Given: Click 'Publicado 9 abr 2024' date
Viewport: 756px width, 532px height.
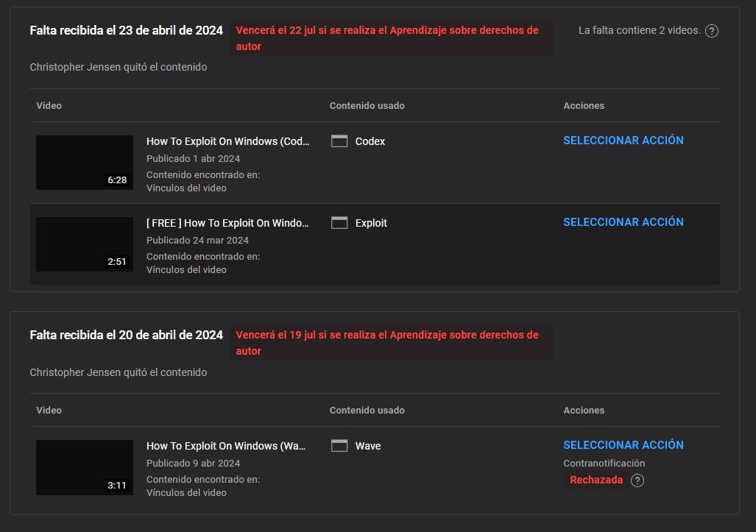Looking at the screenshot, I should coord(193,463).
